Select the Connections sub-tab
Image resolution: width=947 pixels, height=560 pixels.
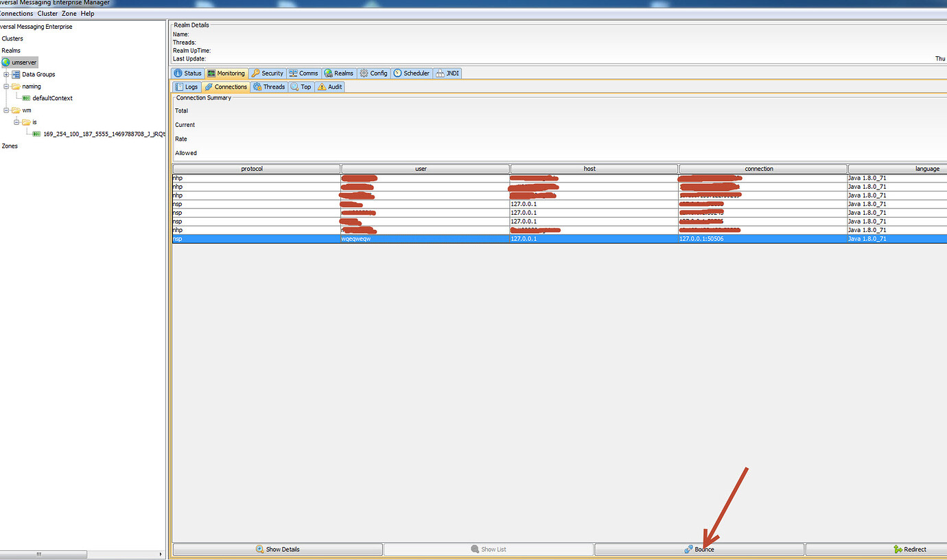coord(226,87)
